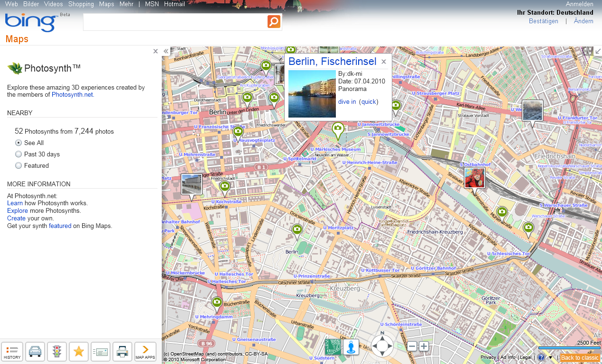Open favorites with the star icon

79,352
